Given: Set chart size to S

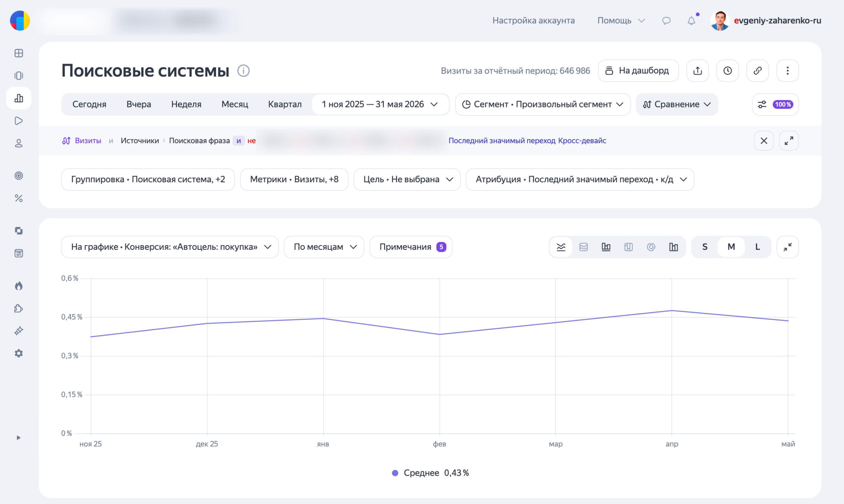Looking at the screenshot, I should (x=705, y=247).
